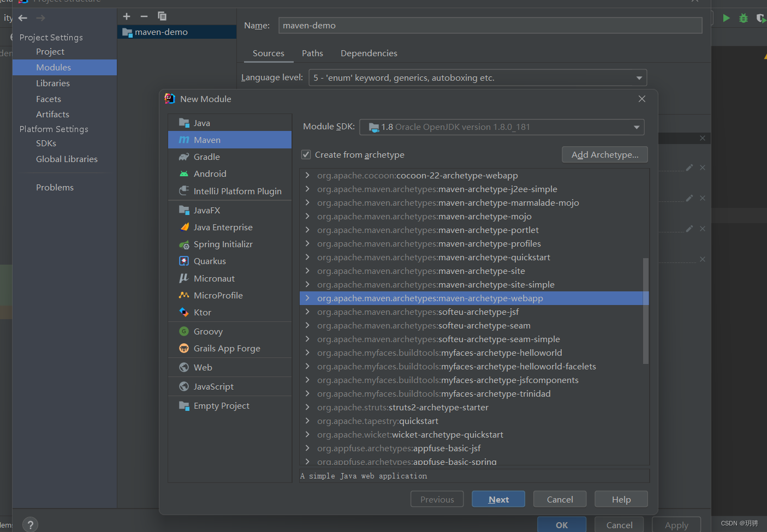Click Next in New Module dialog

[x=498, y=499]
